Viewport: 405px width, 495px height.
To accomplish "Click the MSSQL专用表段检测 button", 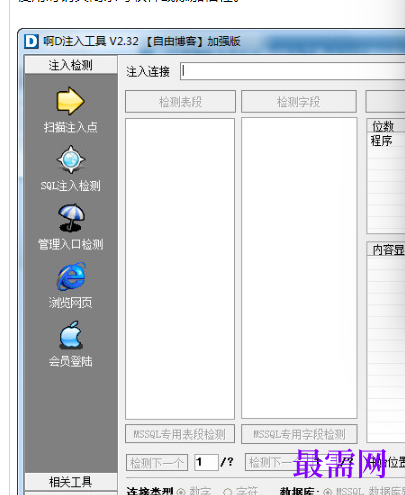I will (x=180, y=434).
